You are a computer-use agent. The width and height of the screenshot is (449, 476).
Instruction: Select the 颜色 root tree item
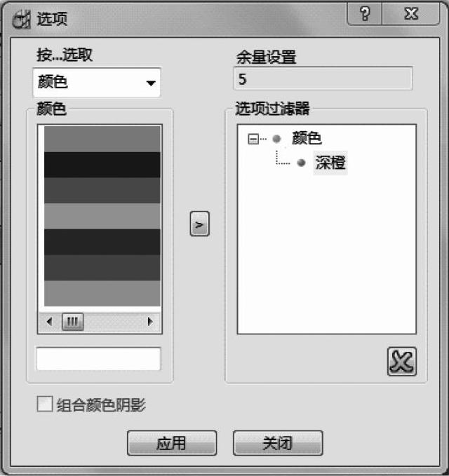pyautogui.click(x=307, y=138)
